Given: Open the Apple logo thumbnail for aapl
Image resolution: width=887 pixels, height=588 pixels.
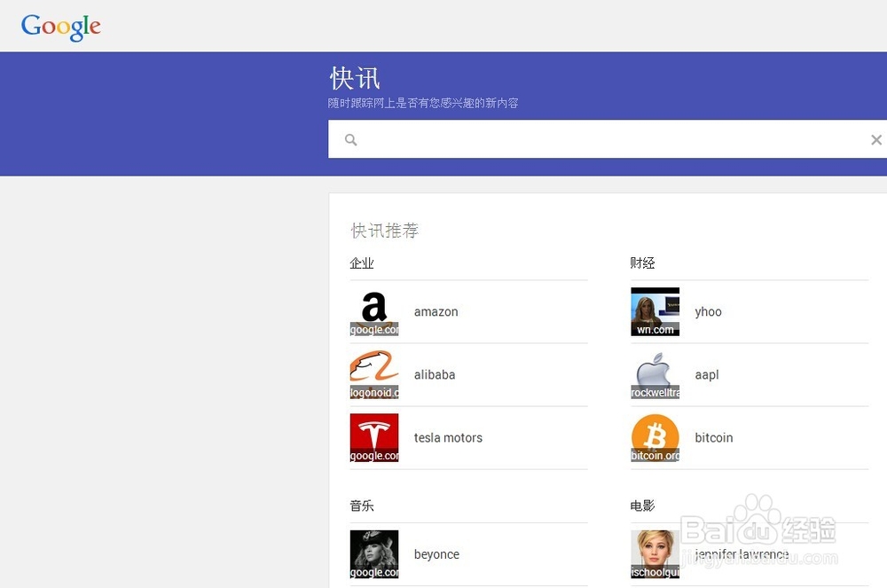Looking at the screenshot, I should tap(655, 374).
